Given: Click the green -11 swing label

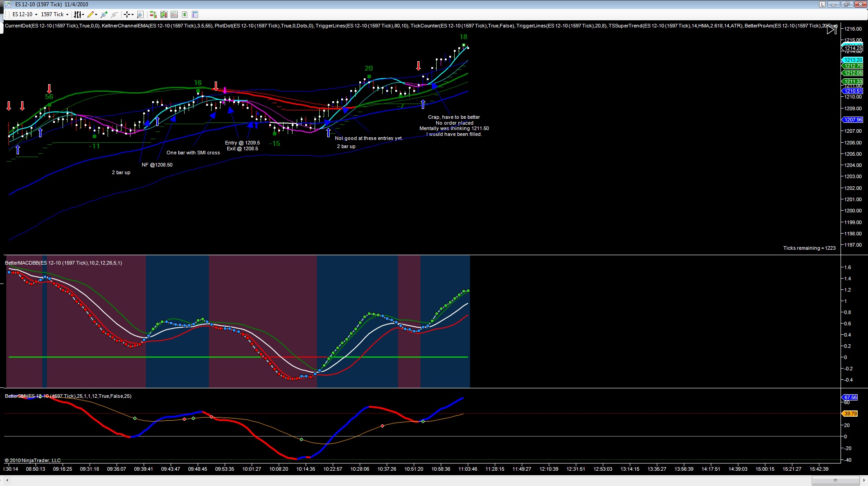Looking at the screenshot, I should 94,146.
